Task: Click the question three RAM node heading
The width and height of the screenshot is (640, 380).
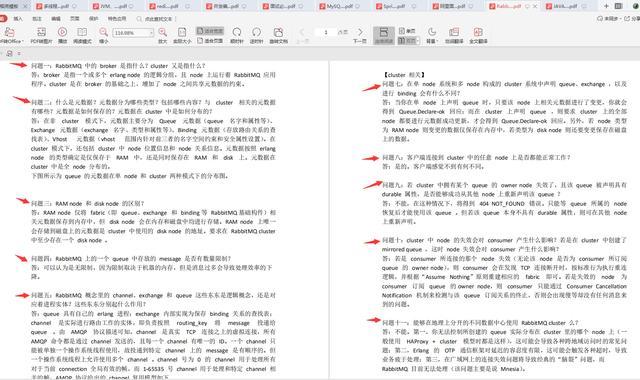Action: point(87,203)
